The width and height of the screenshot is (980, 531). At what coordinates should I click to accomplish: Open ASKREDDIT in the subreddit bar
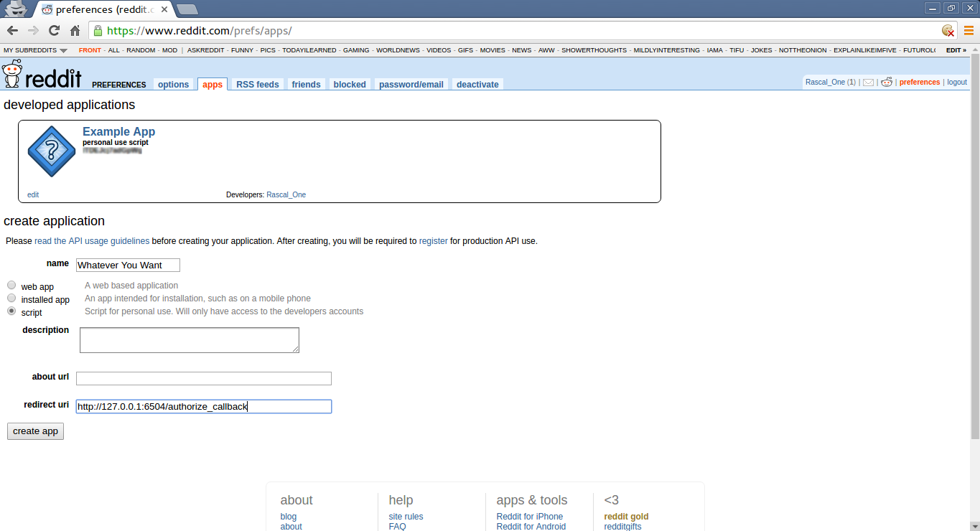click(x=205, y=50)
